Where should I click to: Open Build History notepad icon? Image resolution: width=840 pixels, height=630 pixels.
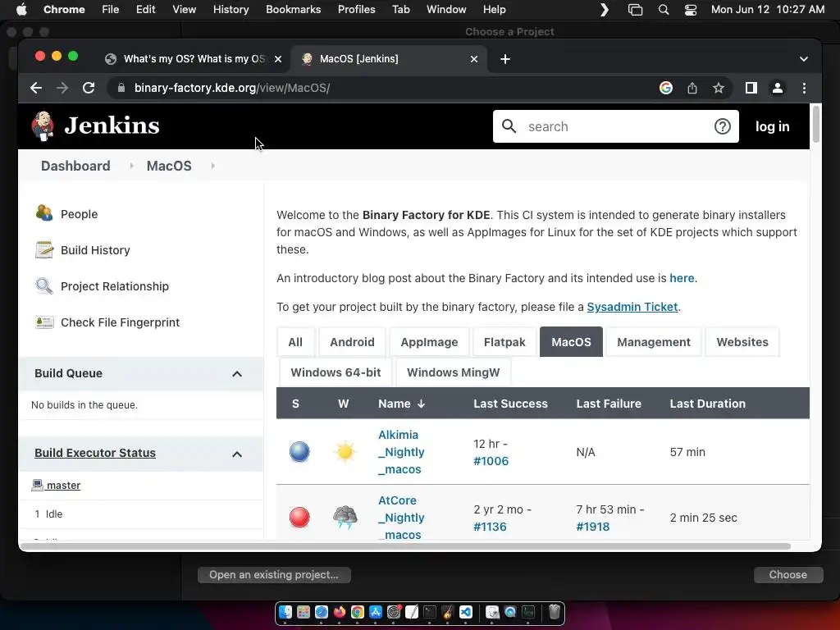(x=44, y=249)
